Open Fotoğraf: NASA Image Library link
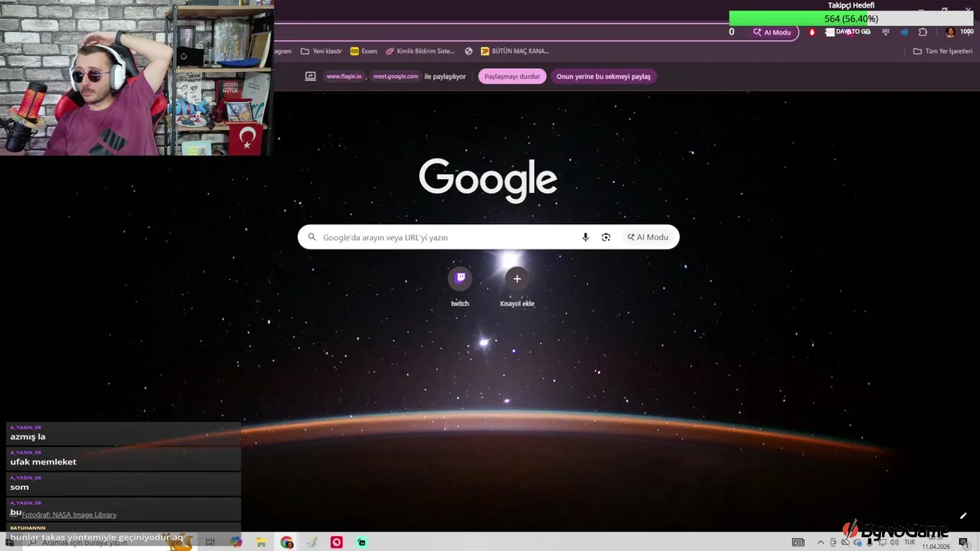980x551 pixels. point(69,515)
